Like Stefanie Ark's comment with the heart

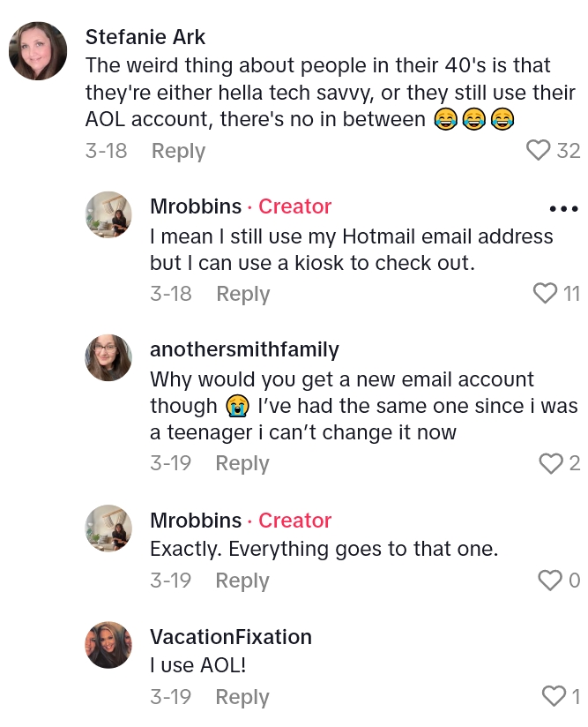point(538,151)
